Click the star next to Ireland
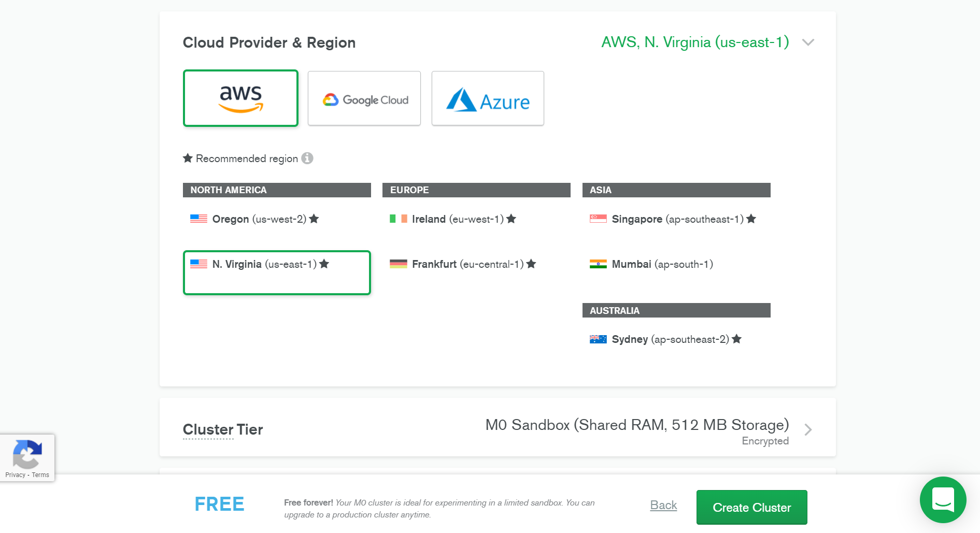980x533 pixels. point(512,219)
